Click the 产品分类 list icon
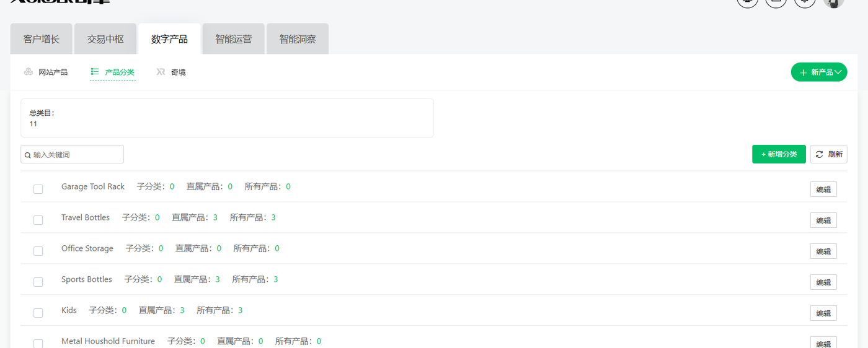This screenshot has width=868, height=348. coord(95,72)
